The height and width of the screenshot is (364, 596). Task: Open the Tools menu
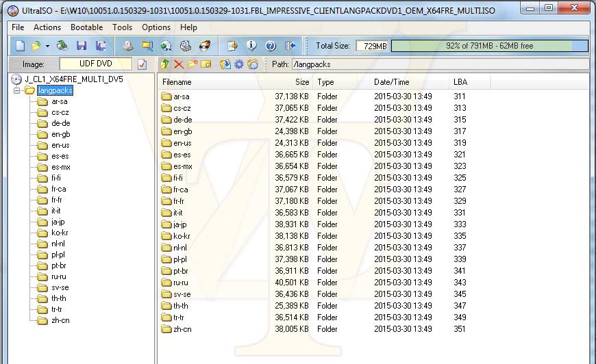(123, 27)
